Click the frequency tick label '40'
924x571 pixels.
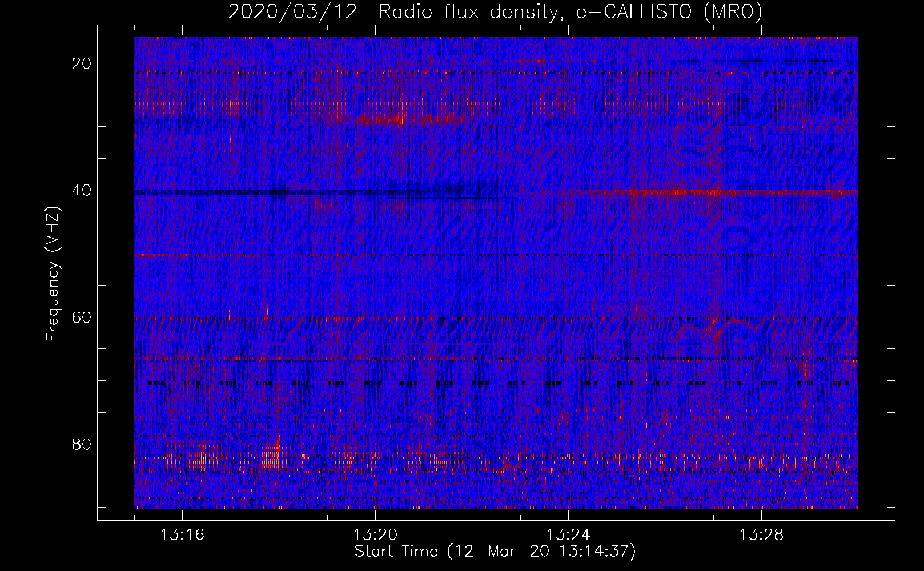82,190
